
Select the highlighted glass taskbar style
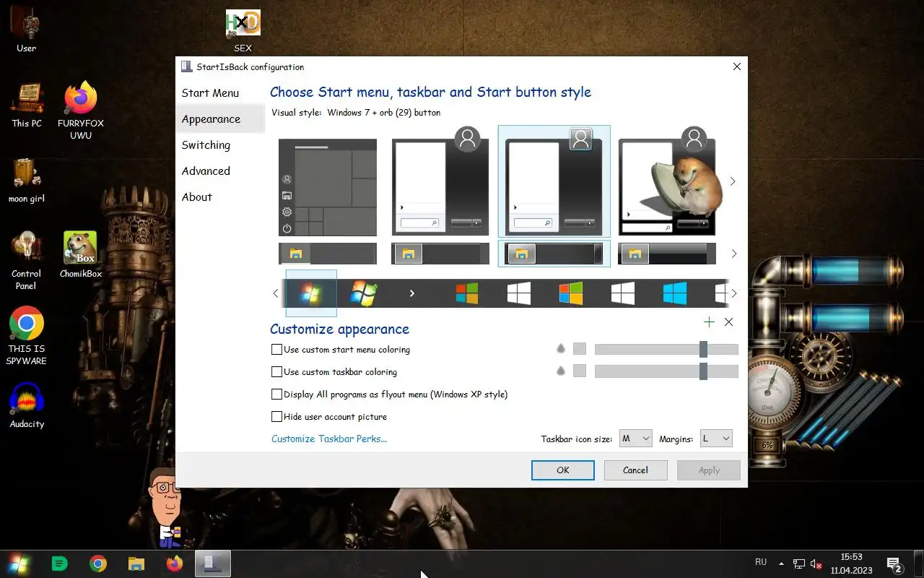(554, 254)
